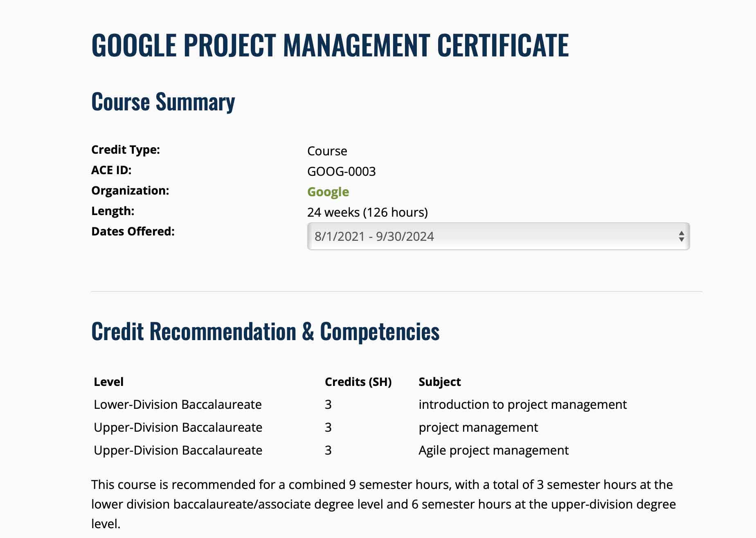Click the "Agile project management" subject cell
Screen dimensions: 756x538
point(493,450)
